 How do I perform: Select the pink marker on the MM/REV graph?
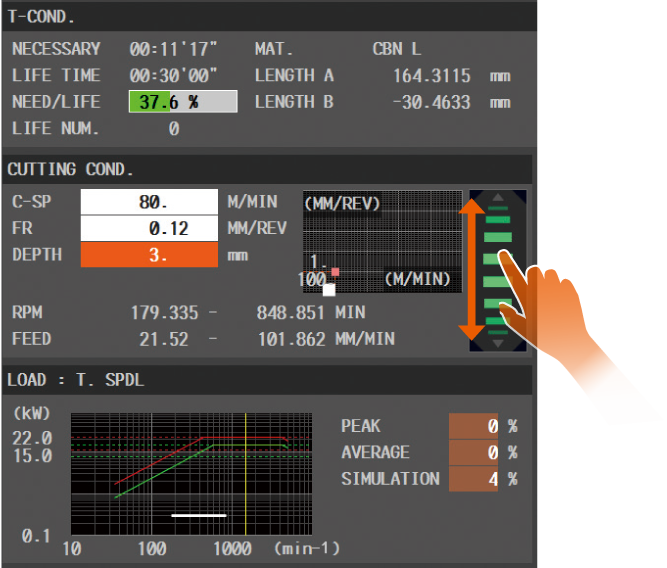point(336,272)
